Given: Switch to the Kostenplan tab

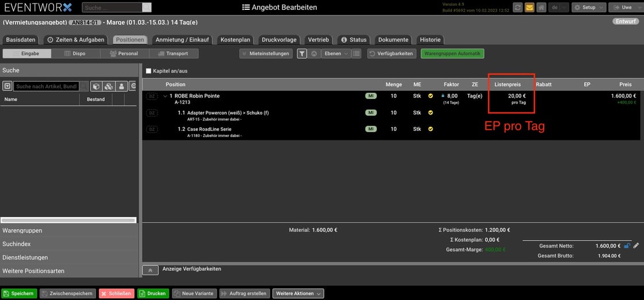Looking at the screenshot, I should 235,40.
